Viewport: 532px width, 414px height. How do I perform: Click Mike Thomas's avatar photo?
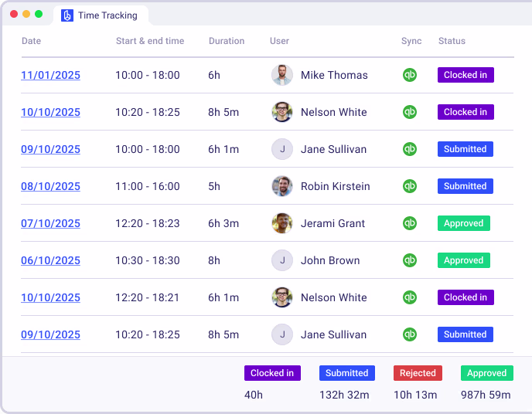point(282,75)
